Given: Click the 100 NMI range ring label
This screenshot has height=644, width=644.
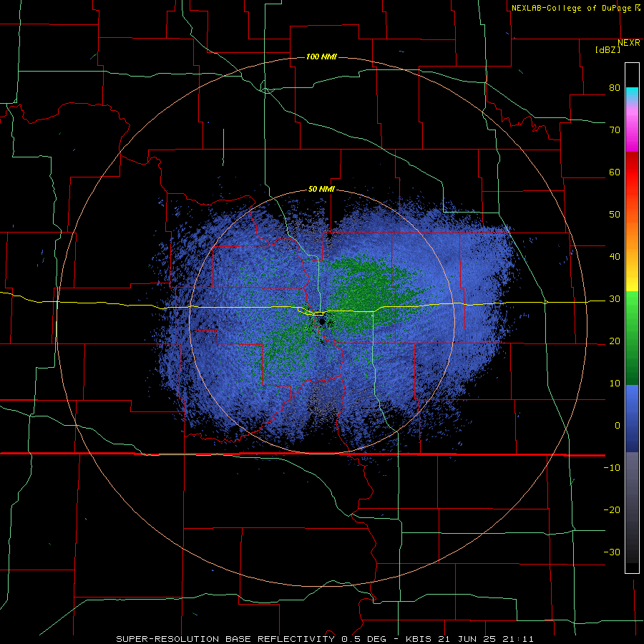Looking at the screenshot, I should click(321, 57).
